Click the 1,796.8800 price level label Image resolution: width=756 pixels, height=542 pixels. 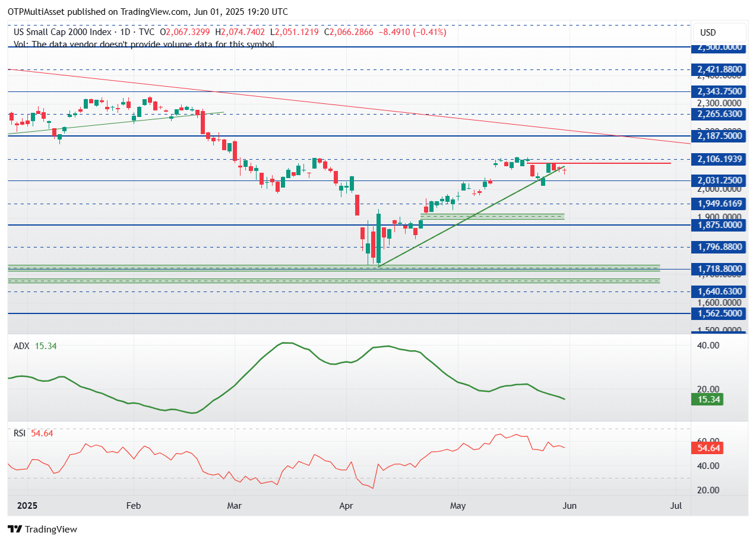[719, 247]
